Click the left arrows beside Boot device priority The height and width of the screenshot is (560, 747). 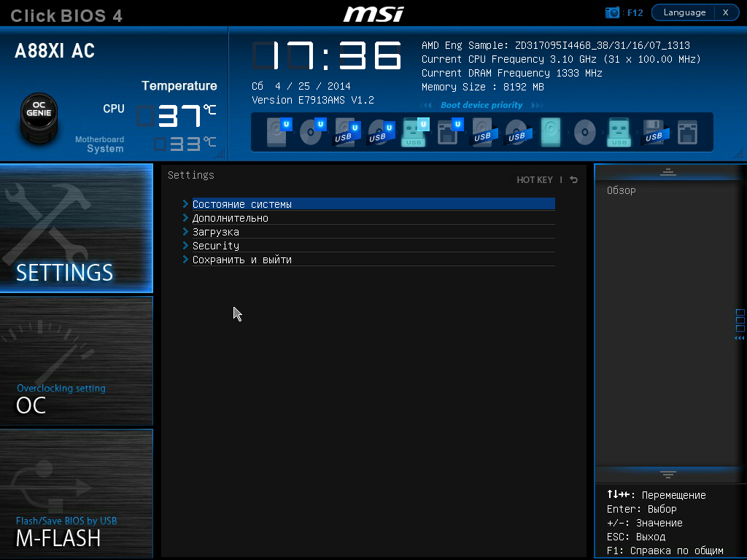point(426,105)
